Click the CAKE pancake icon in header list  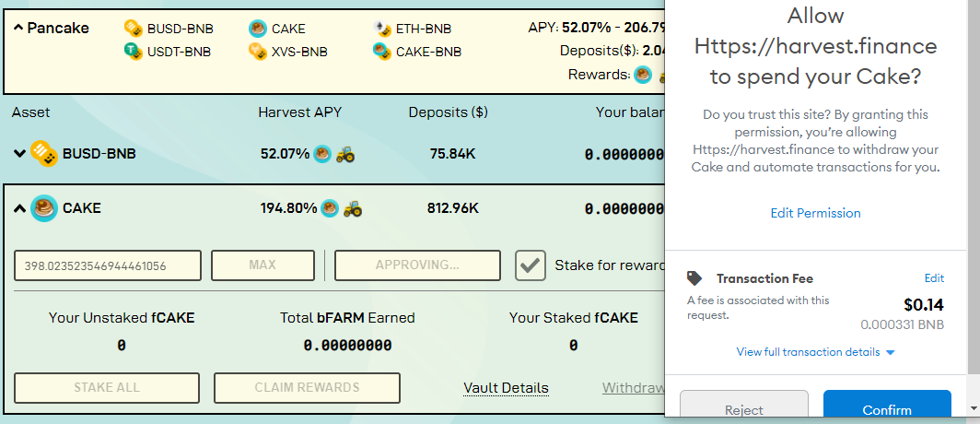257,29
